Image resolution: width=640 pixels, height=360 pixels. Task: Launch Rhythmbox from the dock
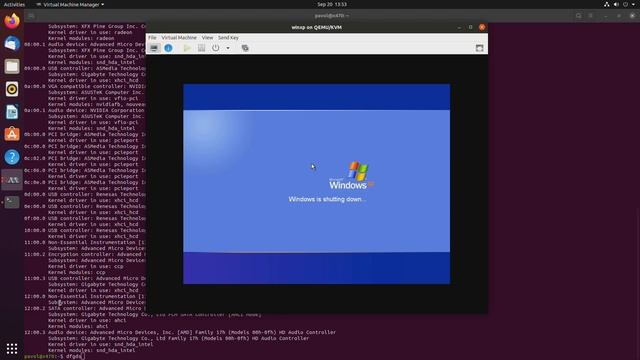(x=12, y=89)
